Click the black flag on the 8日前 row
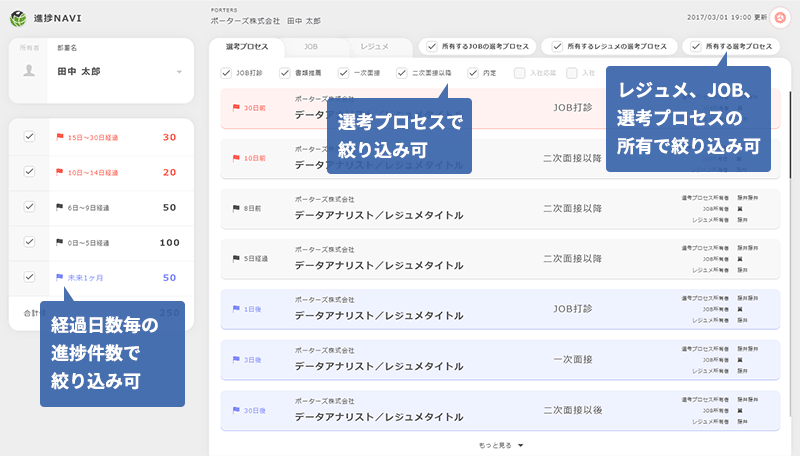The image size is (800, 456). pyautogui.click(x=236, y=209)
